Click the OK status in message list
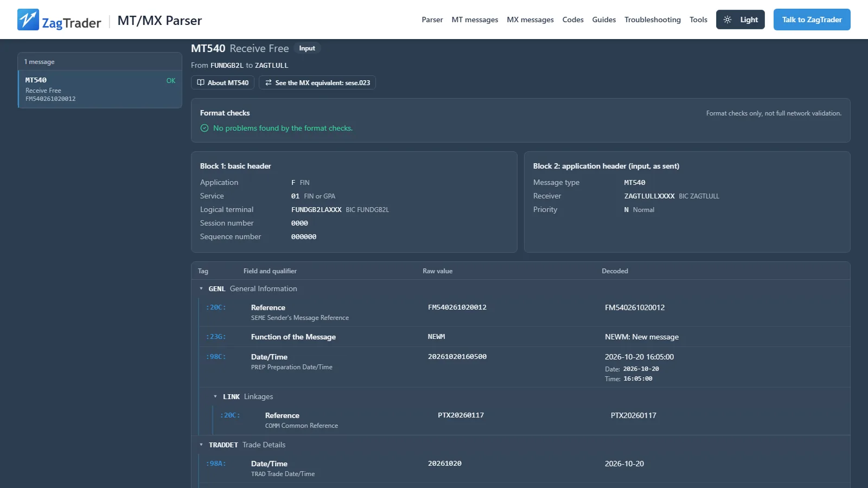This screenshot has width=868, height=488. click(171, 81)
